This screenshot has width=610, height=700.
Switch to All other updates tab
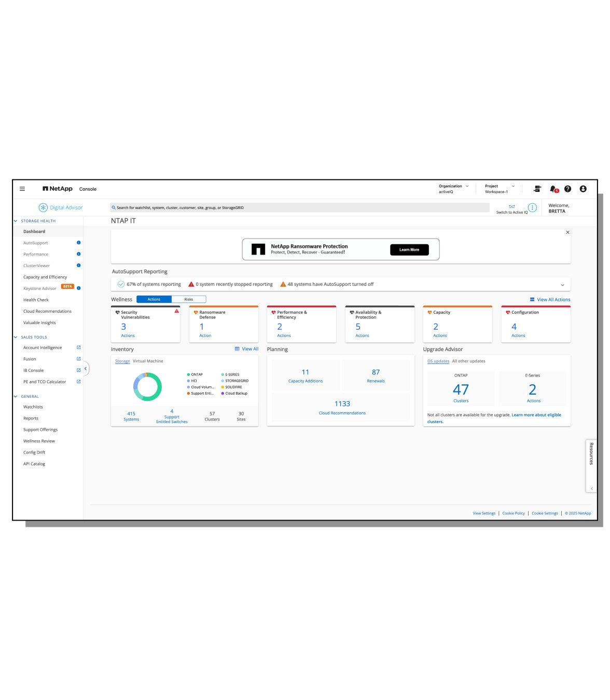[x=468, y=361]
